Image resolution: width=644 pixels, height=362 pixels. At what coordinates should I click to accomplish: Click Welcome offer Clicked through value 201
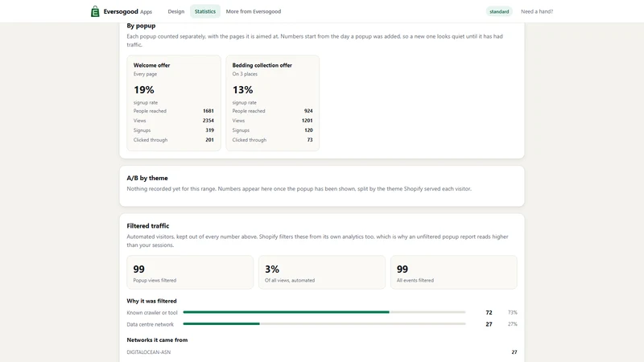point(209,140)
